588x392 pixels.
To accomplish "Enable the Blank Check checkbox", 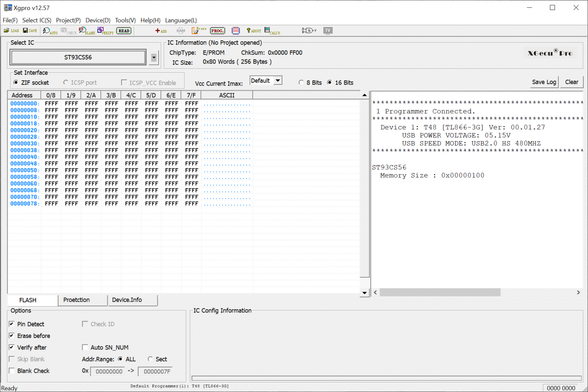I will [x=12, y=371].
